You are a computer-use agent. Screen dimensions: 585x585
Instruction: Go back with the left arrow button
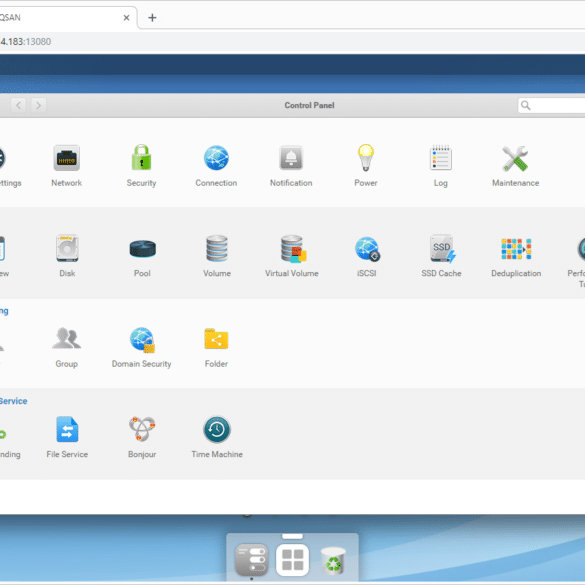pos(18,105)
